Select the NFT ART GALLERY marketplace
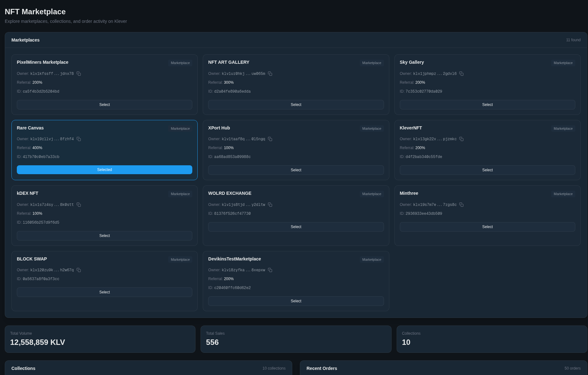Viewport: 588px width, 375px height. 296,104
